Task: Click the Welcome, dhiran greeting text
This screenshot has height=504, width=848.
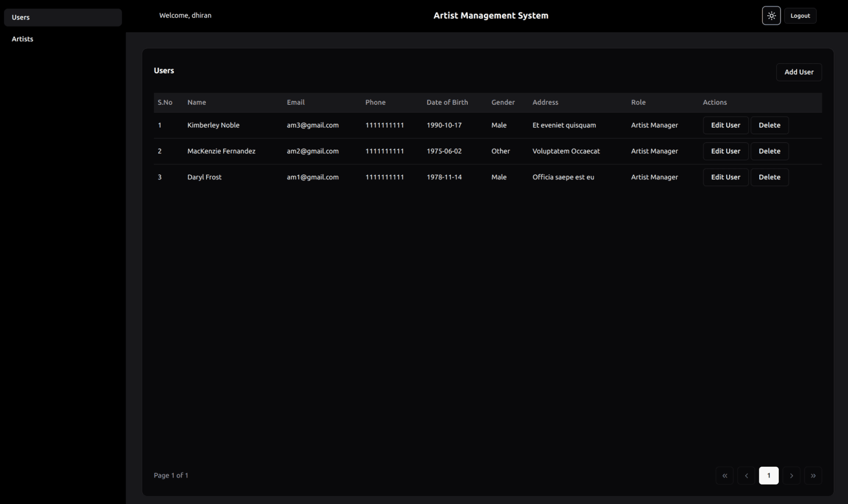Action: (185, 15)
